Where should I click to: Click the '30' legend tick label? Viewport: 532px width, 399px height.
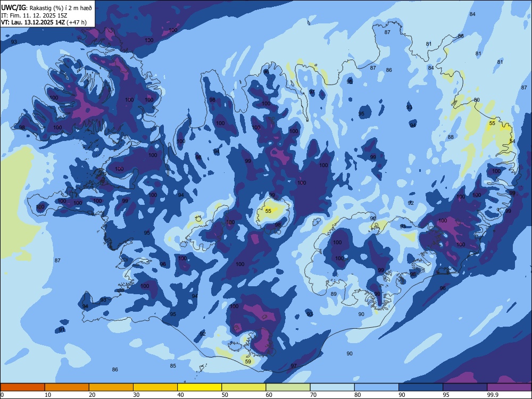click(136, 395)
